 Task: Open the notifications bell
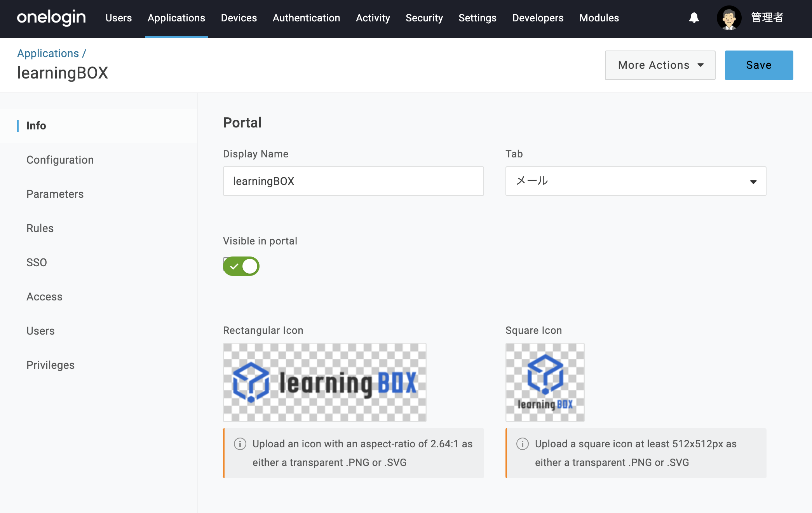694,17
